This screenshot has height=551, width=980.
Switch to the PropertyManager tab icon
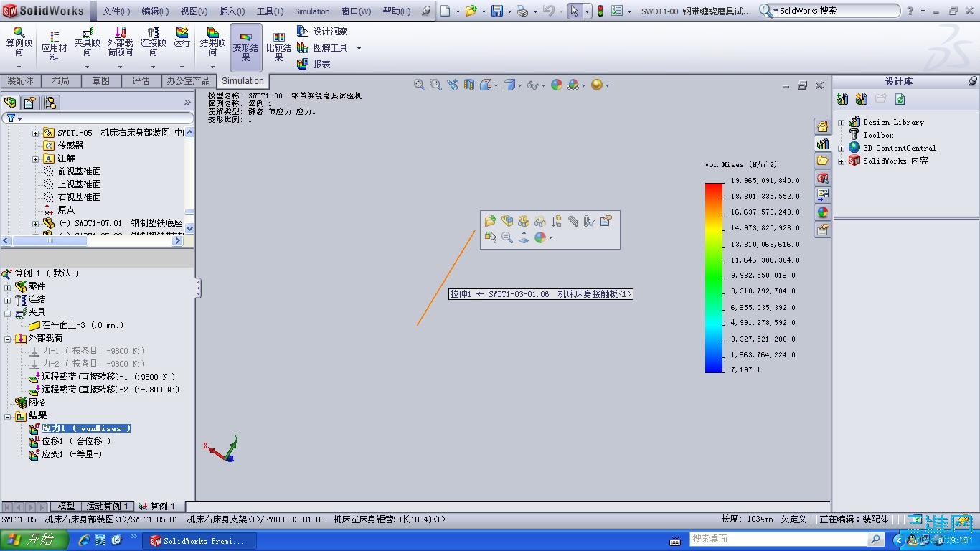[x=30, y=103]
